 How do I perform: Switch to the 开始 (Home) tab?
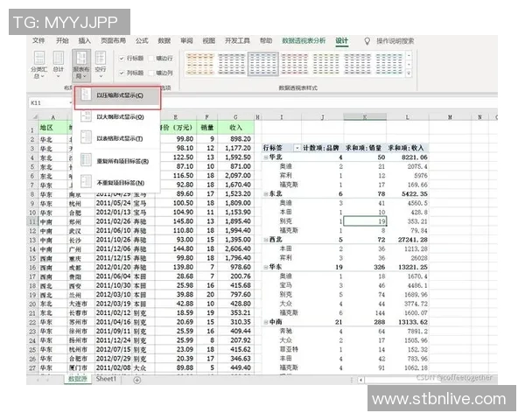[62, 40]
